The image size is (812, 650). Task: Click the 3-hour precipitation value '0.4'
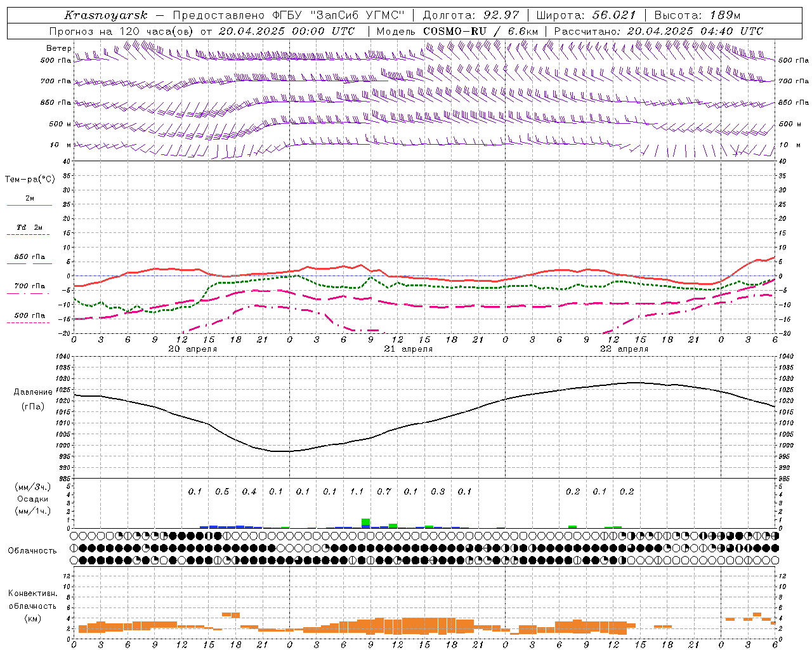(x=249, y=491)
